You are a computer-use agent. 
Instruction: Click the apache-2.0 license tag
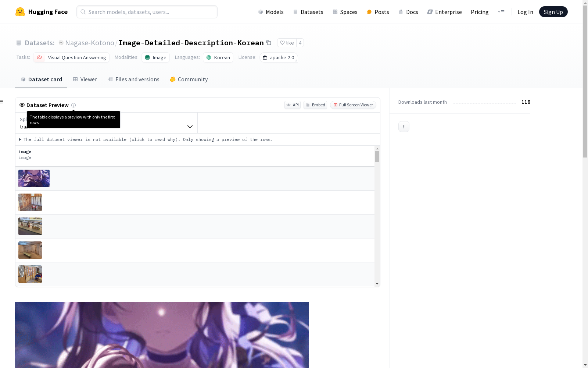pyautogui.click(x=279, y=57)
